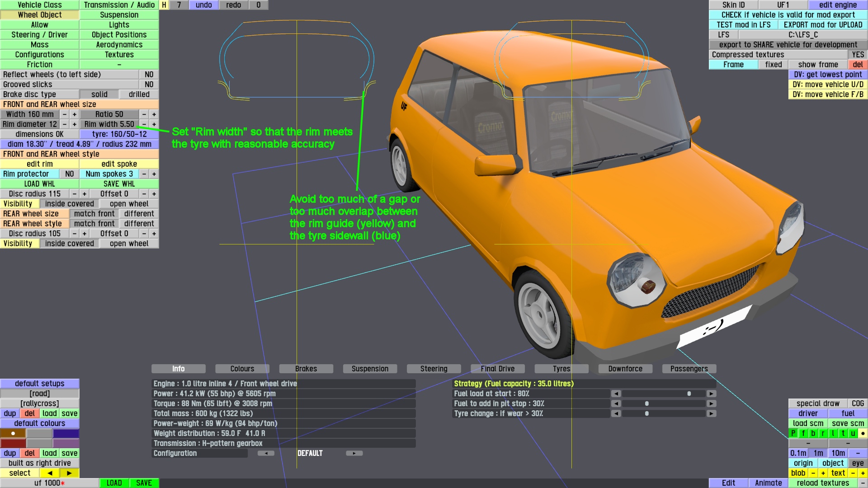Select the dark blue colour swatch
Screen dimensions: 868x488
(66, 433)
